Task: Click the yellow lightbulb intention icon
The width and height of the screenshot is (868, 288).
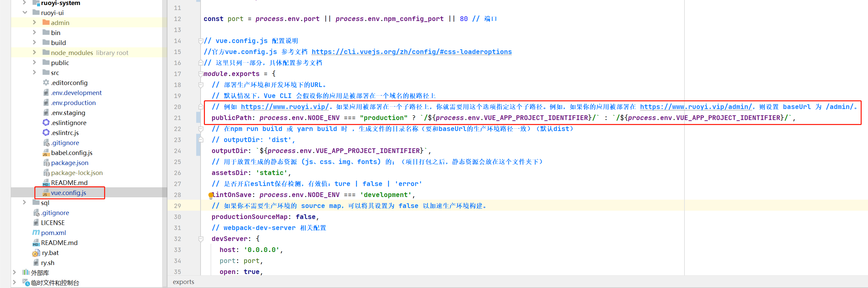Action: click(211, 195)
